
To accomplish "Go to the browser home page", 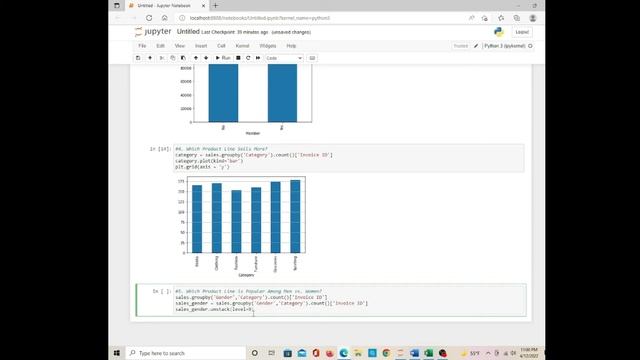I will click(x=164, y=18).
